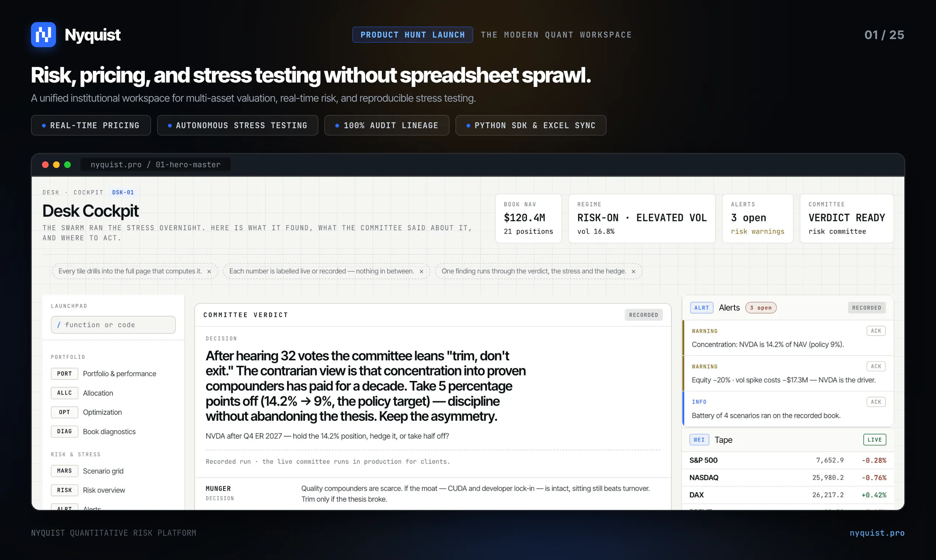Click the green window maximize dot
This screenshot has width=936, height=560.
[x=67, y=165]
